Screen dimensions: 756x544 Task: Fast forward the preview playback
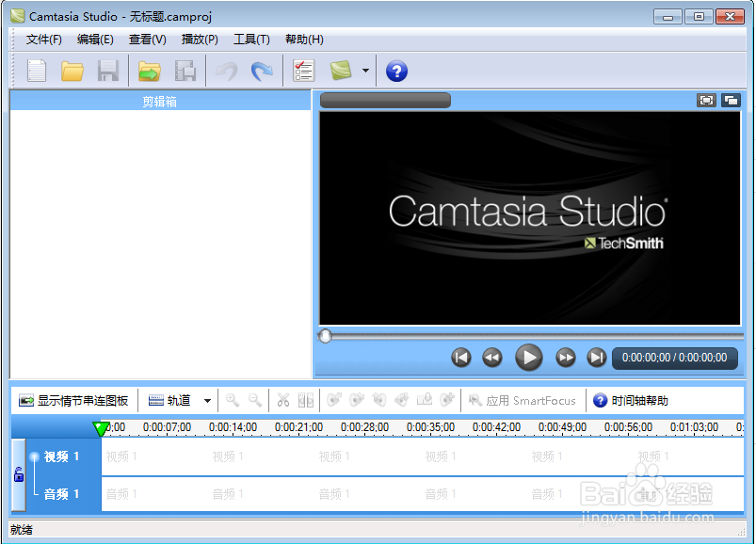[x=566, y=358]
